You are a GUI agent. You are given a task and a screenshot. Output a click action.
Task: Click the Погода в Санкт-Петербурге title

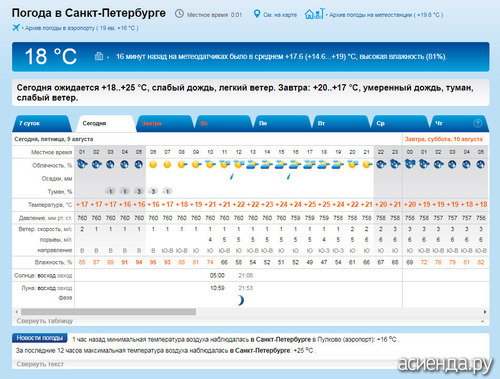pyautogui.click(x=89, y=13)
